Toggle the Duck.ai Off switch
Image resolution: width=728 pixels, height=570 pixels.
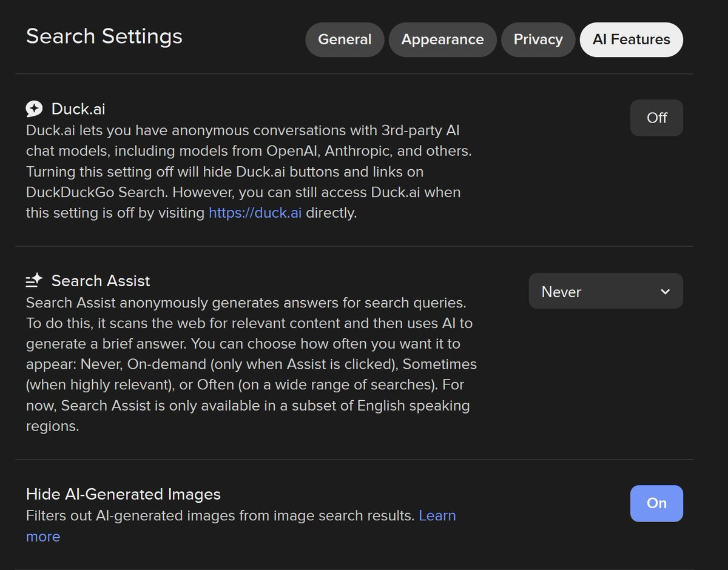(x=656, y=118)
